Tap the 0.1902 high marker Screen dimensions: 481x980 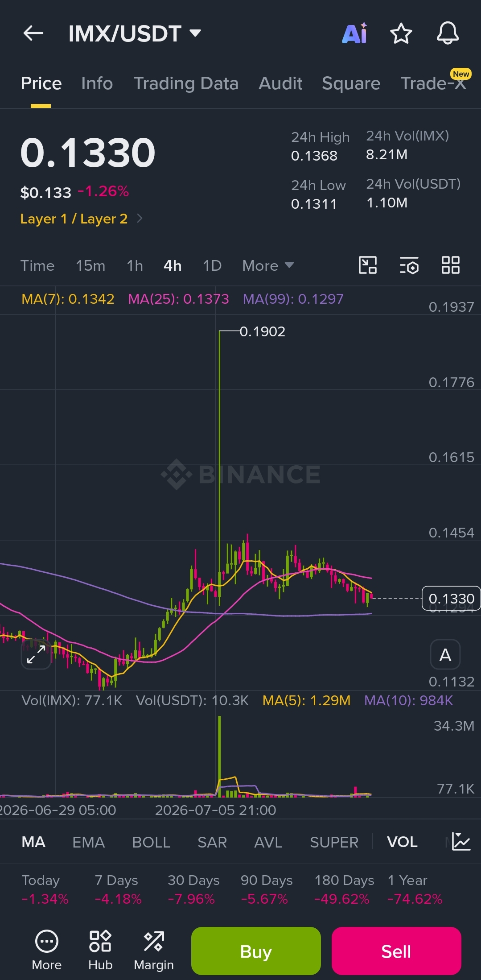[x=262, y=331]
